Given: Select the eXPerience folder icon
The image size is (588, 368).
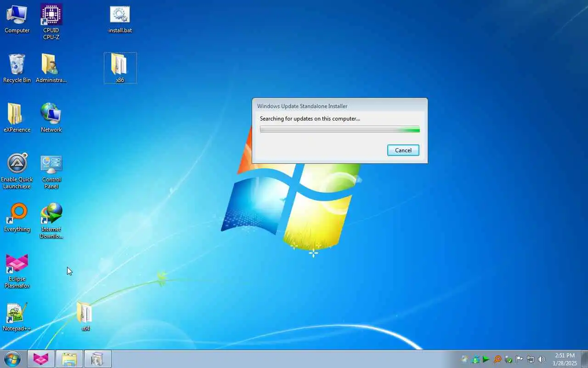Looking at the screenshot, I should pos(17,118).
